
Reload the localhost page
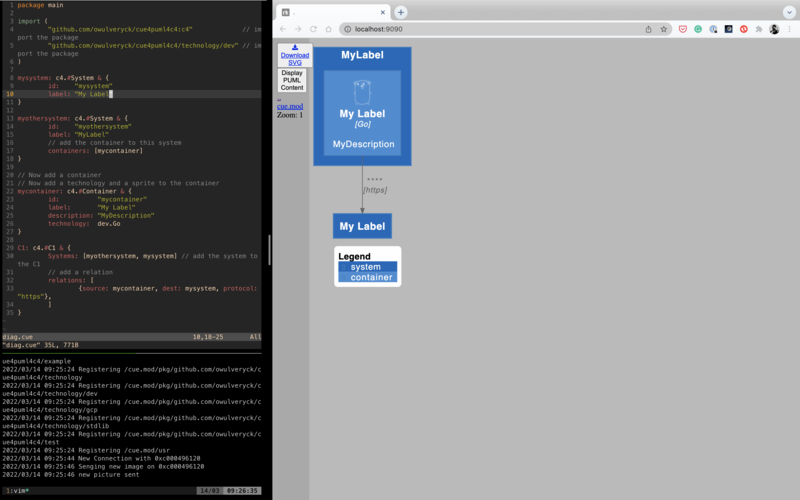pos(313,29)
